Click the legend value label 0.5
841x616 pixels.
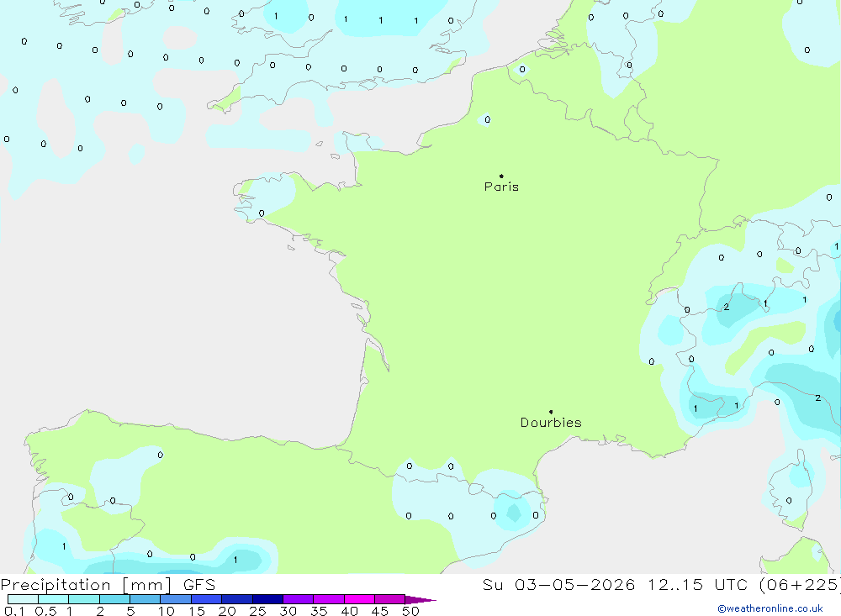pos(45,611)
